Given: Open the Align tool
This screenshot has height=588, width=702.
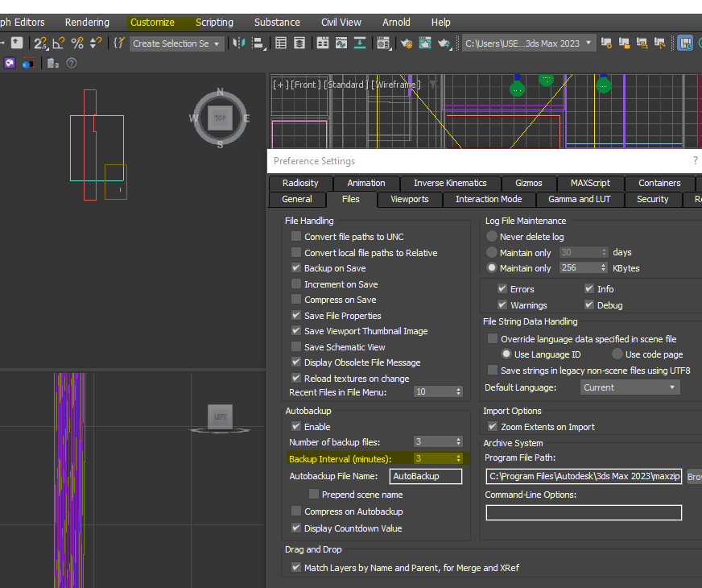Looking at the screenshot, I should click(x=258, y=43).
